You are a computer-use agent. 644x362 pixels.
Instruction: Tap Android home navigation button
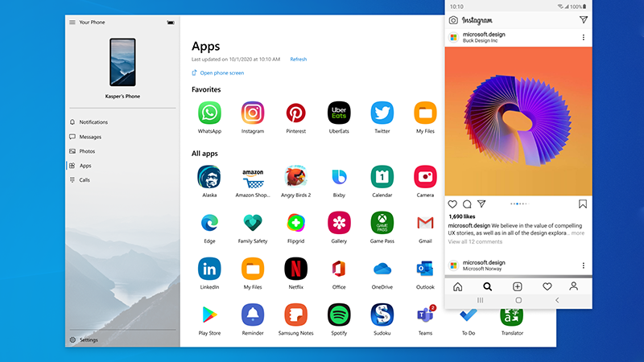518,300
